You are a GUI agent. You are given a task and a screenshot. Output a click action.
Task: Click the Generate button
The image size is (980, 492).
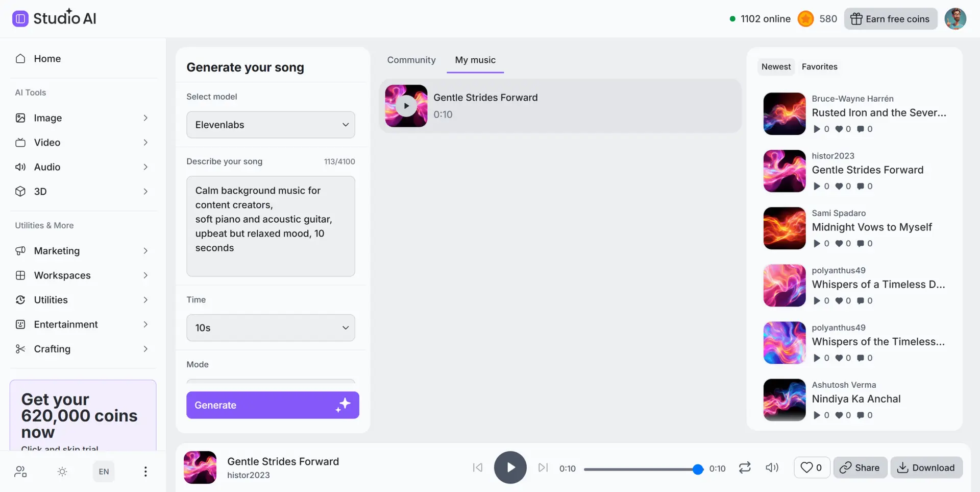pyautogui.click(x=273, y=405)
